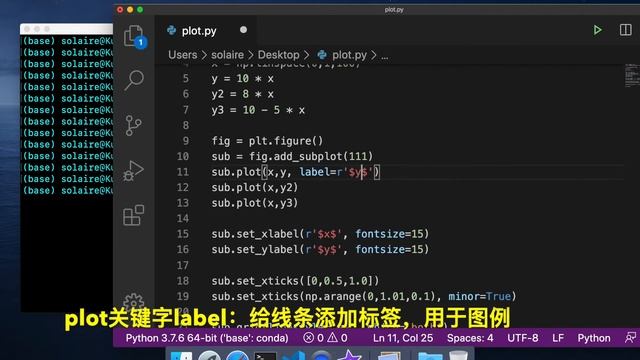The height and width of the screenshot is (360, 640).
Task: Place cursor in 'sub.plot(x,y2)'
Action: (255, 187)
